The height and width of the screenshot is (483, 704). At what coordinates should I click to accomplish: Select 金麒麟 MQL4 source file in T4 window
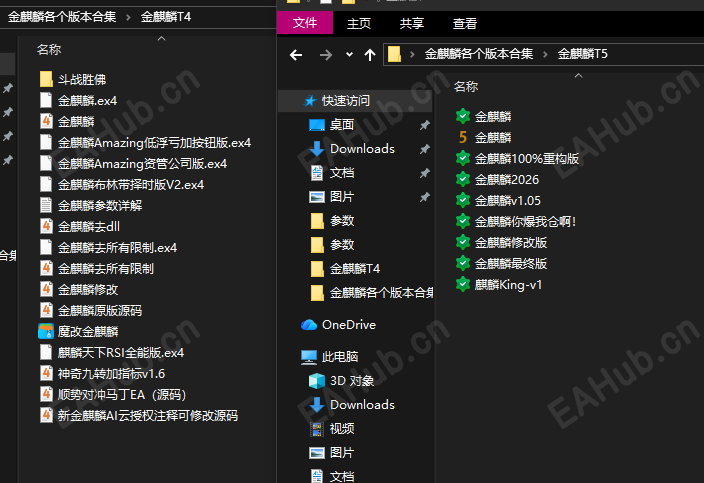67,122
